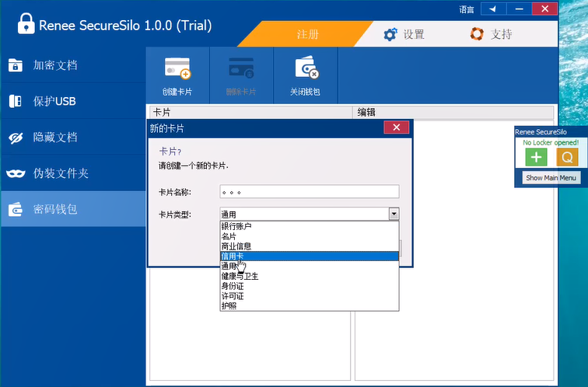
Task: Select highlighted 信用卡 card type
Action: tap(310, 256)
